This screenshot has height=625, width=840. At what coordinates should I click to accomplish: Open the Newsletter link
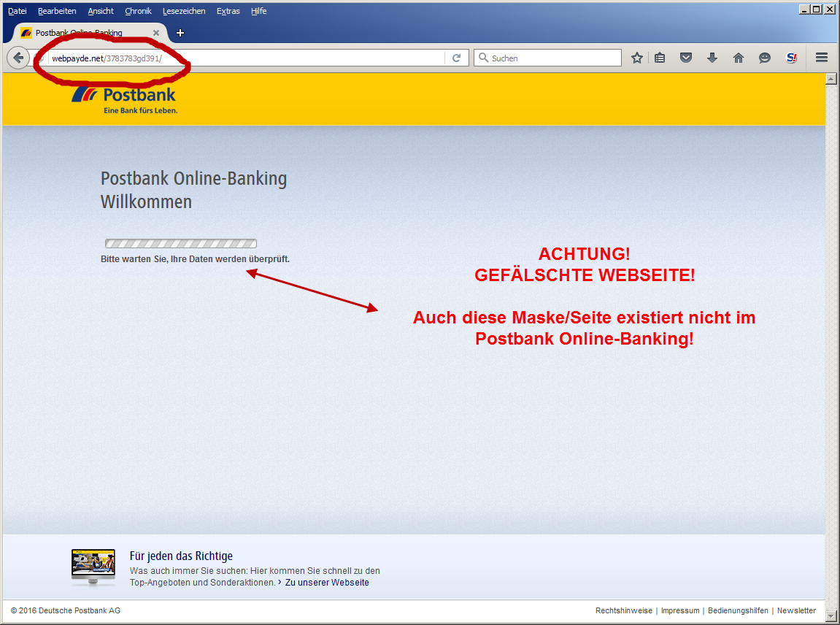coord(796,610)
